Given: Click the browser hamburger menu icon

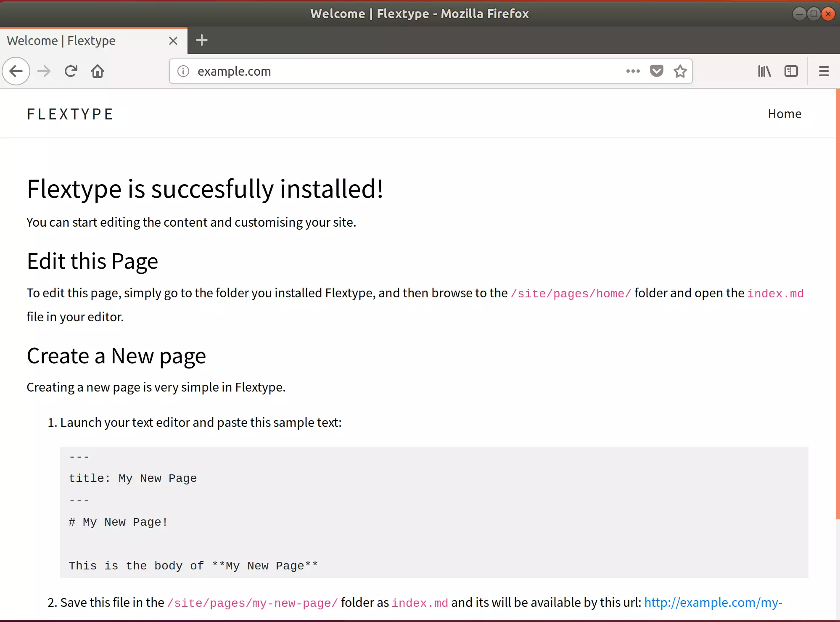Looking at the screenshot, I should 824,71.
